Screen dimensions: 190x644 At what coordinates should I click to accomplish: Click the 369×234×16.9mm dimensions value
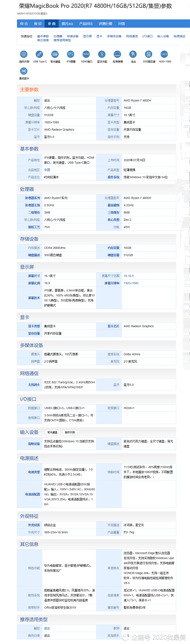pyautogui.click(x=56, y=532)
